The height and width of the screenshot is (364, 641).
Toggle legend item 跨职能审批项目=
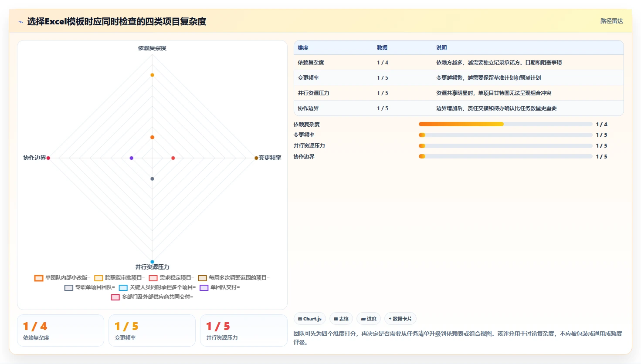(x=119, y=278)
